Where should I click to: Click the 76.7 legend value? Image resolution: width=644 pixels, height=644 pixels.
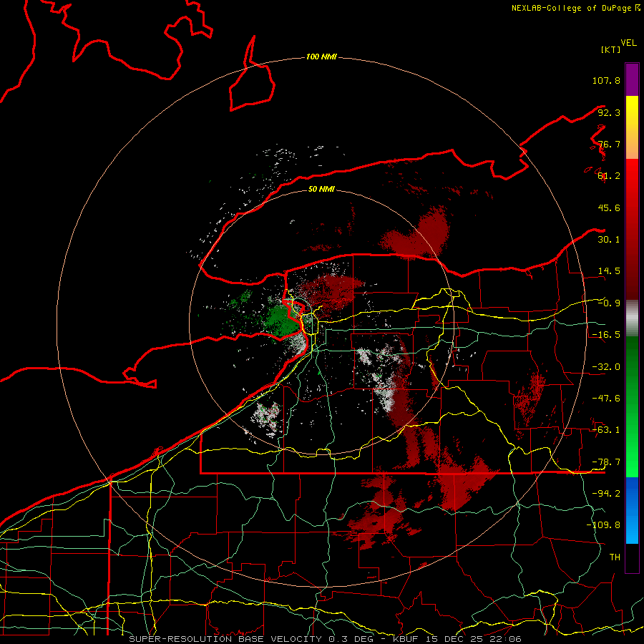click(x=609, y=144)
